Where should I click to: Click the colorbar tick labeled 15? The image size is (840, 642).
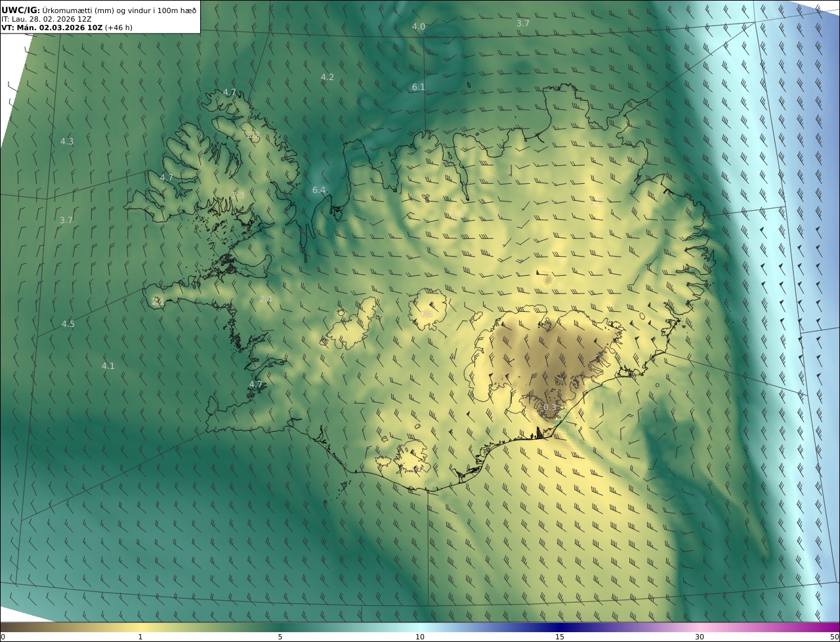[x=560, y=637]
